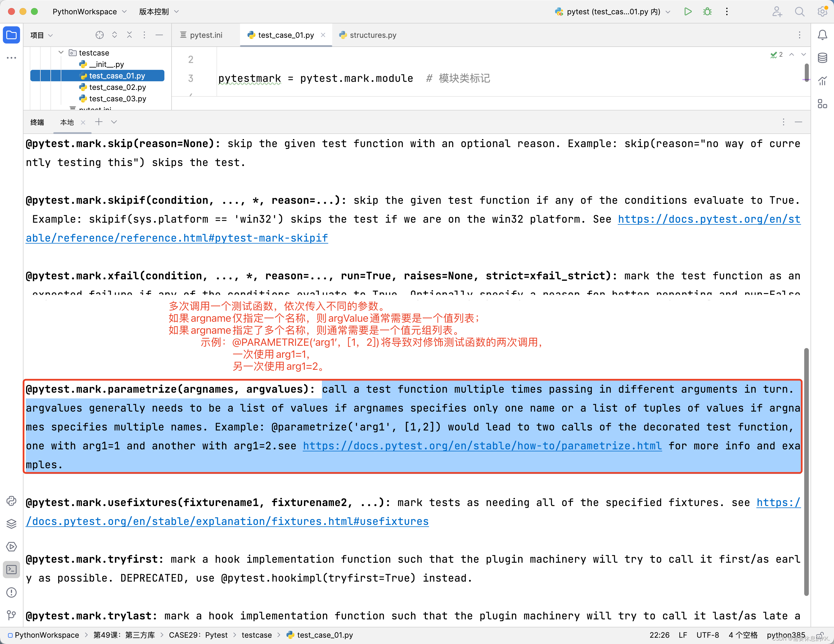The height and width of the screenshot is (644, 834).
Task: Change line separator LF in status bar
Action: 683,635
